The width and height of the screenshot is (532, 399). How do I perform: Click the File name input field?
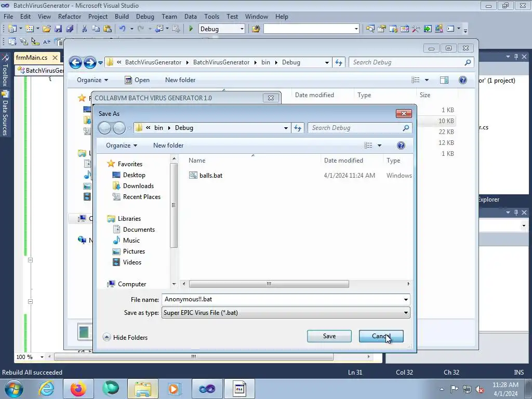[282, 299]
